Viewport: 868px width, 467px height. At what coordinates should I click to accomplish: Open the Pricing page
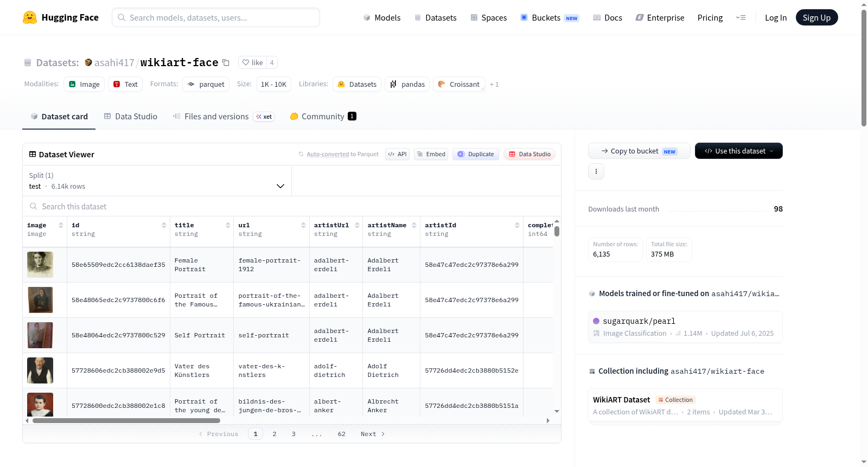710,18
